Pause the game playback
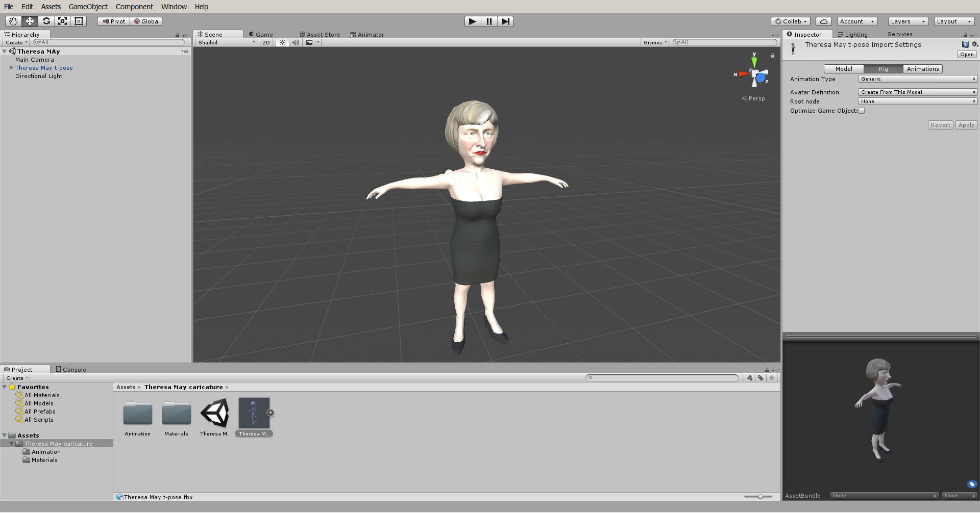The width and height of the screenshot is (980, 513). click(489, 21)
